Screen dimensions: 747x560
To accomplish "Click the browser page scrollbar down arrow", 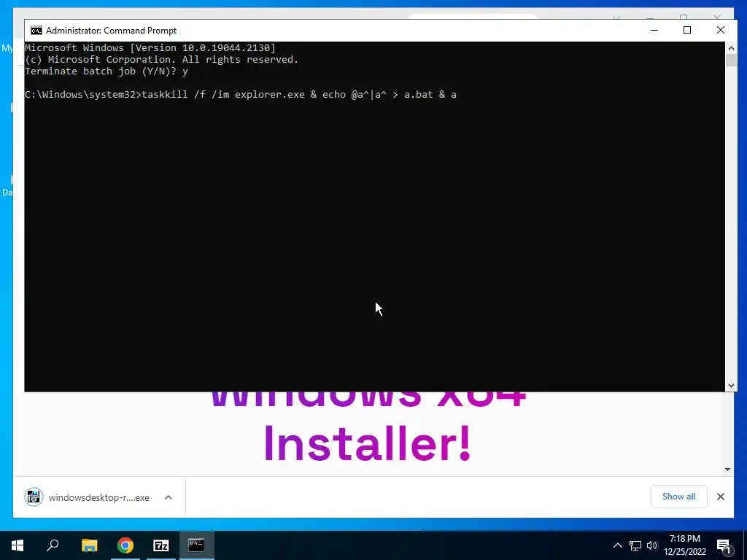I will click(727, 470).
